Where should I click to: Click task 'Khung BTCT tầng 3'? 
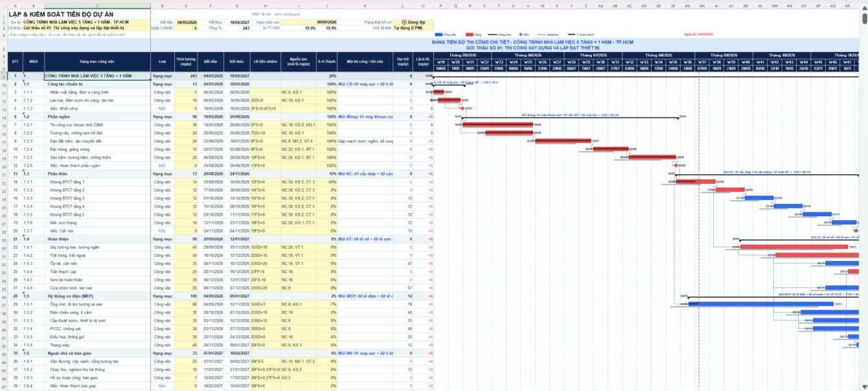[x=67, y=198]
